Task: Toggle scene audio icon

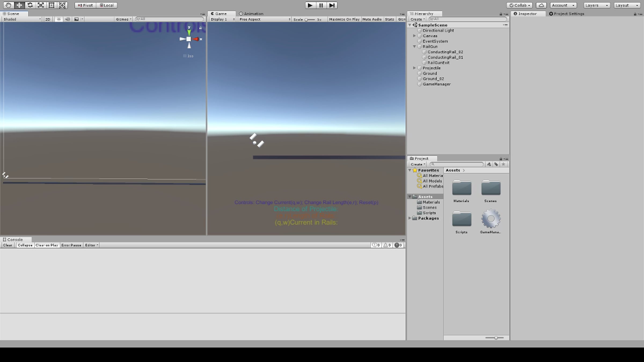Action: tap(68, 19)
